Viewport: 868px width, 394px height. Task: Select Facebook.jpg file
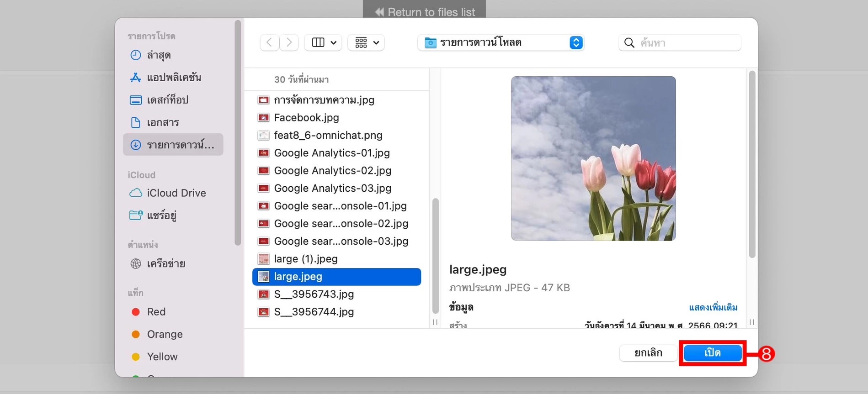pos(306,118)
